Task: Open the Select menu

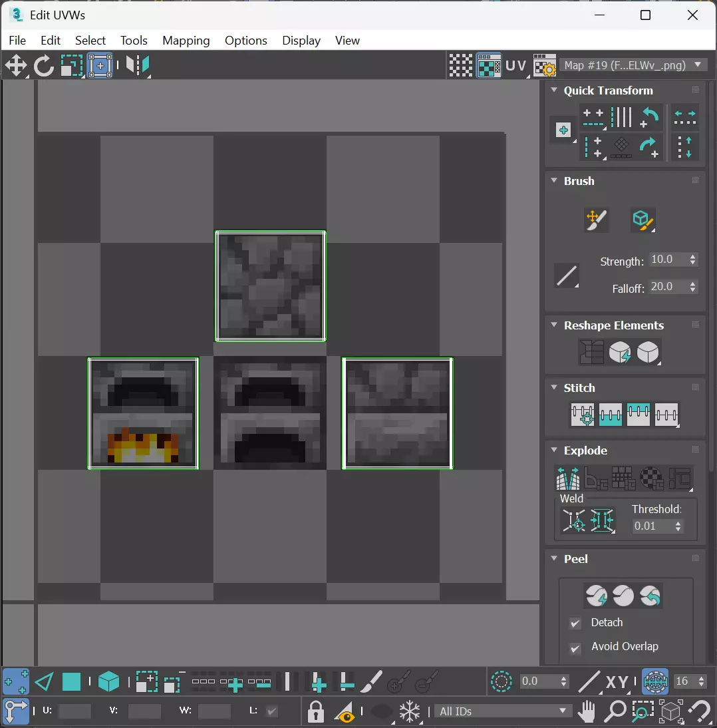Action: coord(90,41)
